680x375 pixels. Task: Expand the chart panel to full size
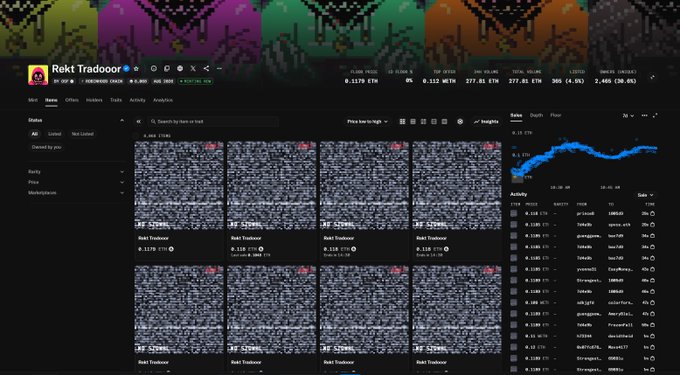[655, 115]
